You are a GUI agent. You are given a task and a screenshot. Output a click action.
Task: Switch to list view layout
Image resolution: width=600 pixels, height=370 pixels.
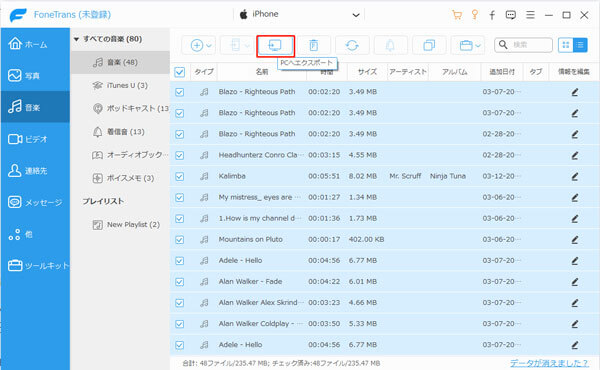point(580,45)
